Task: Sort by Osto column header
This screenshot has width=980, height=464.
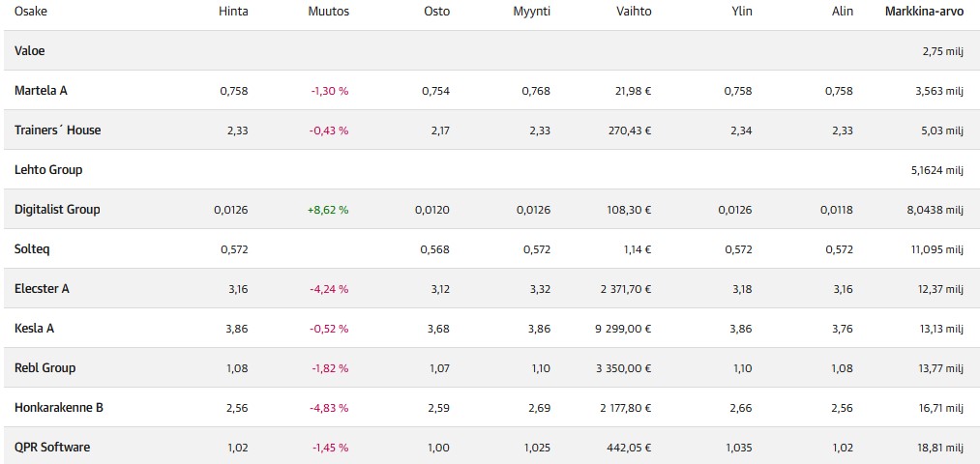Action: coord(436,12)
